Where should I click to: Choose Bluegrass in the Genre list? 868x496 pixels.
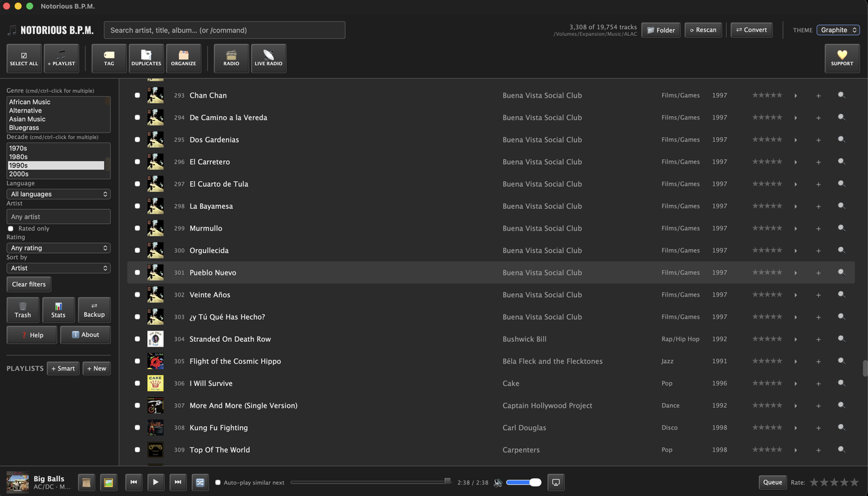click(56, 128)
